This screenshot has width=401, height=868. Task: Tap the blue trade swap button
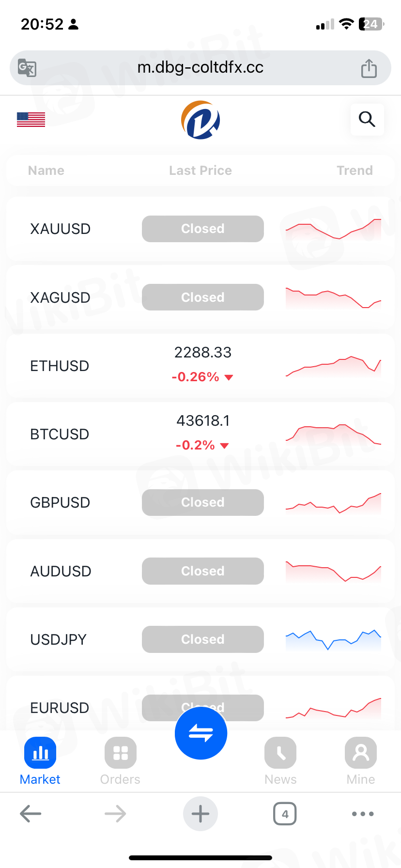[x=200, y=732]
